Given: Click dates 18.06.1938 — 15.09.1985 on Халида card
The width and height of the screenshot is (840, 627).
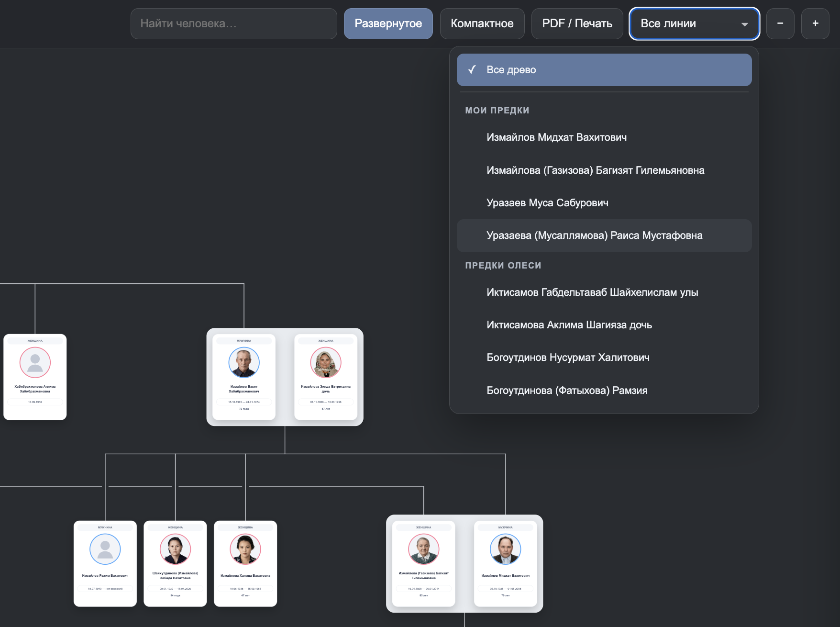Looking at the screenshot, I should pos(245,589).
